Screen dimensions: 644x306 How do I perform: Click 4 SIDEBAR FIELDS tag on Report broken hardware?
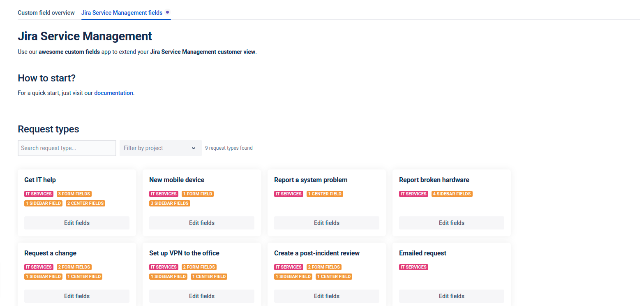point(452,194)
